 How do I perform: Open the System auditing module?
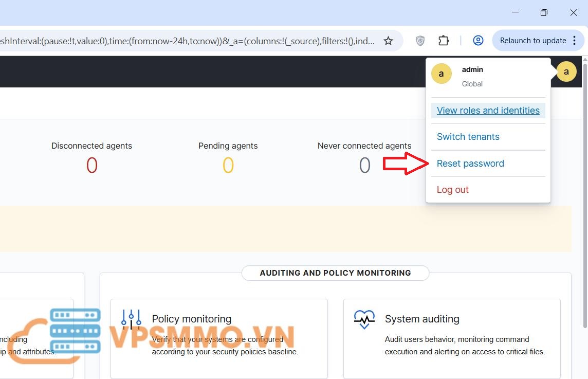click(422, 319)
